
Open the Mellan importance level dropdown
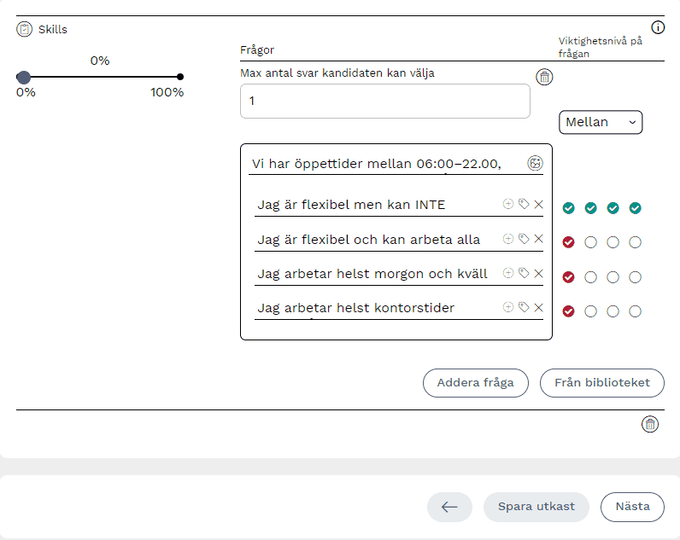tap(600, 122)
